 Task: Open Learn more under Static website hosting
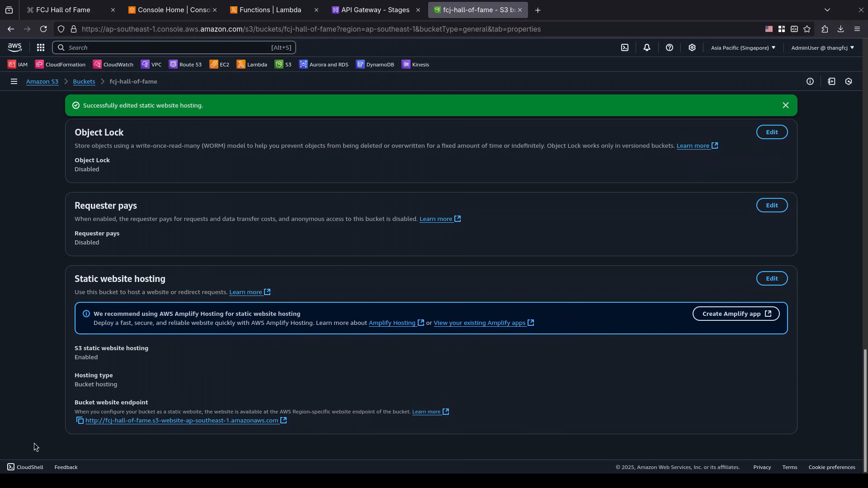point(250,292)
